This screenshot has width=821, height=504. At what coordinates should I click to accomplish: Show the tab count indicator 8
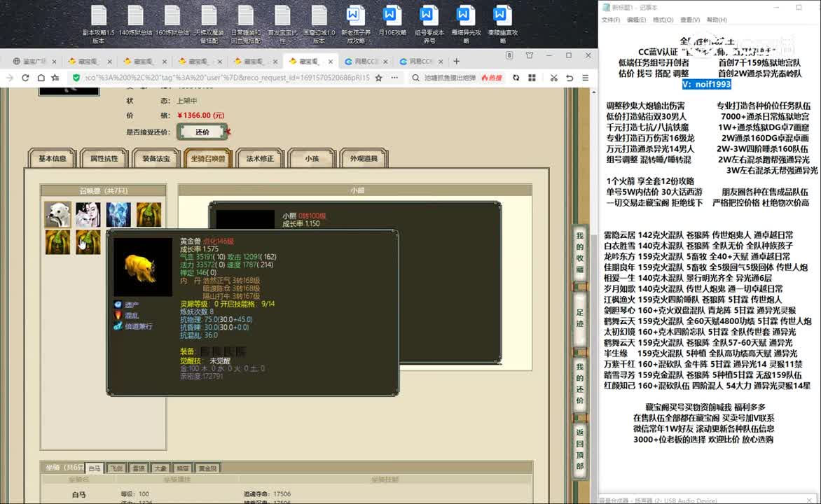pyautogui.click(x=509, y=55)
